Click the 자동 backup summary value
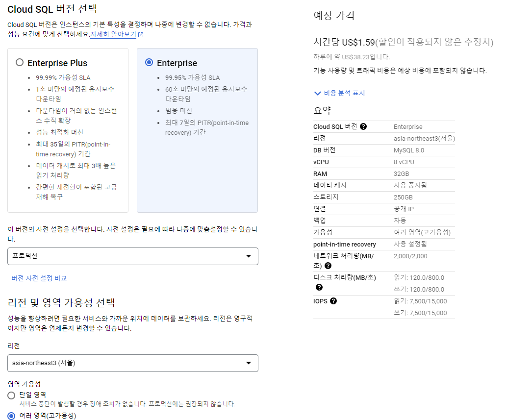Image resolution: width=506 pixels, height=420 pixels. [400, 221]
